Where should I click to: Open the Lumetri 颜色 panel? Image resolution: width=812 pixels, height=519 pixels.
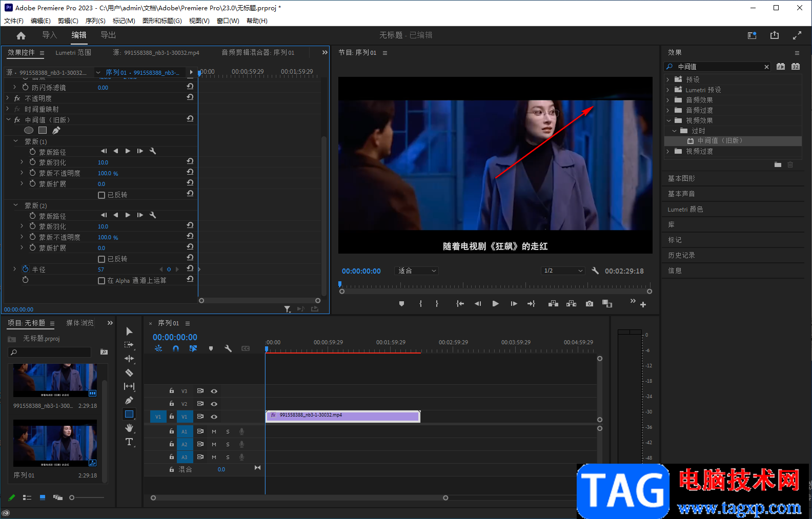pos(685,209)
